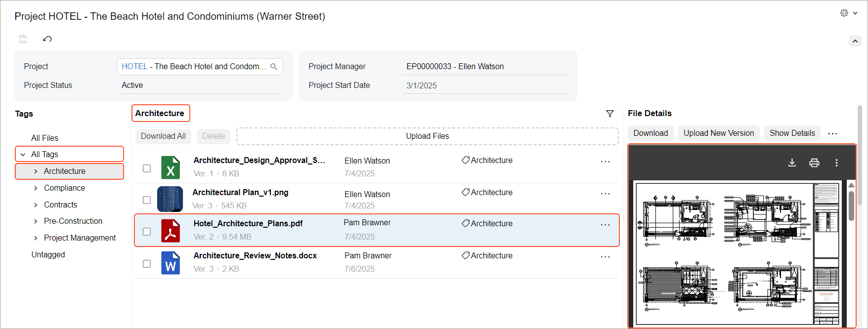Click download icon in PDF preview
This screenshot has width=868, height=329.
(x=792, y=163)
